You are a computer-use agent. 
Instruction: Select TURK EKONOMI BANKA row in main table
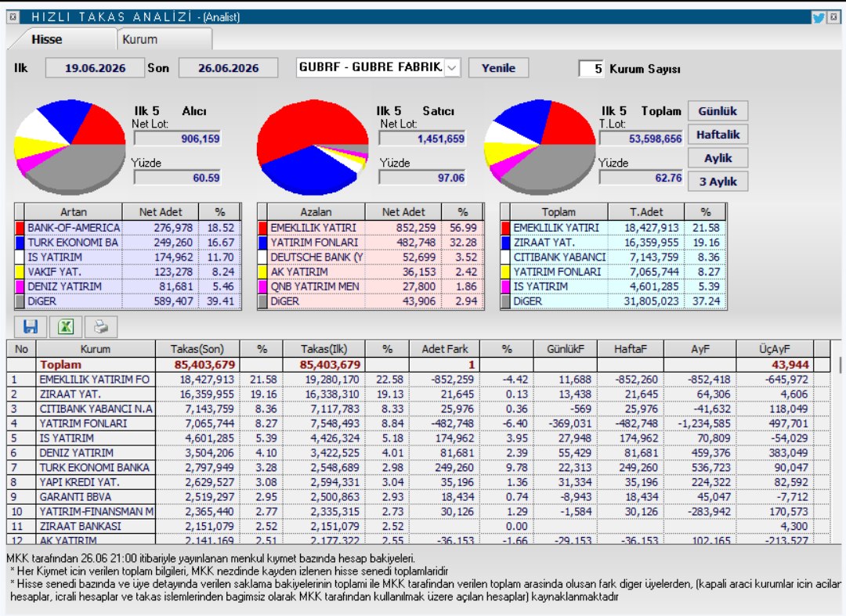tap(418, 467)
